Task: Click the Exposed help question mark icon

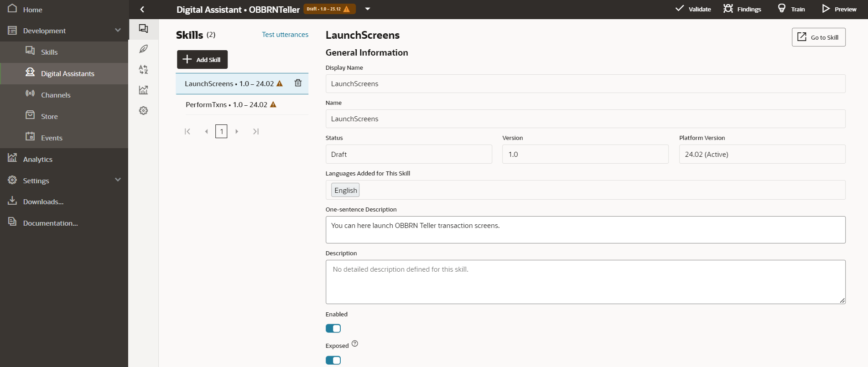Action: (x=355, y=344)
